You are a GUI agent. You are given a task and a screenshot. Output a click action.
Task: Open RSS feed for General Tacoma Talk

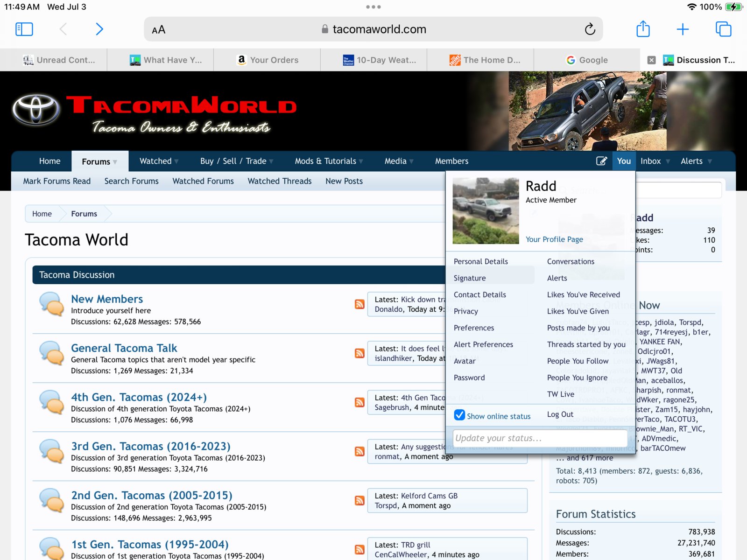359,353
